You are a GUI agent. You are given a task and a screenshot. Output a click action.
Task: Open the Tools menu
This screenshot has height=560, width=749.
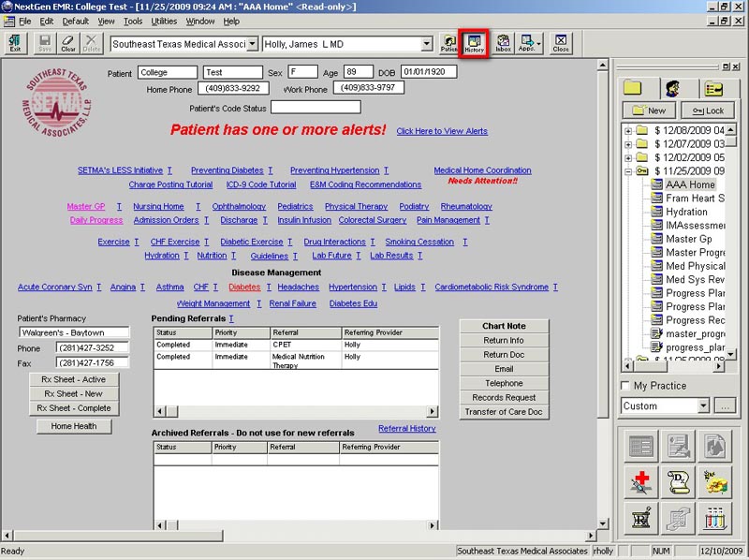click(x=133, y=21)
